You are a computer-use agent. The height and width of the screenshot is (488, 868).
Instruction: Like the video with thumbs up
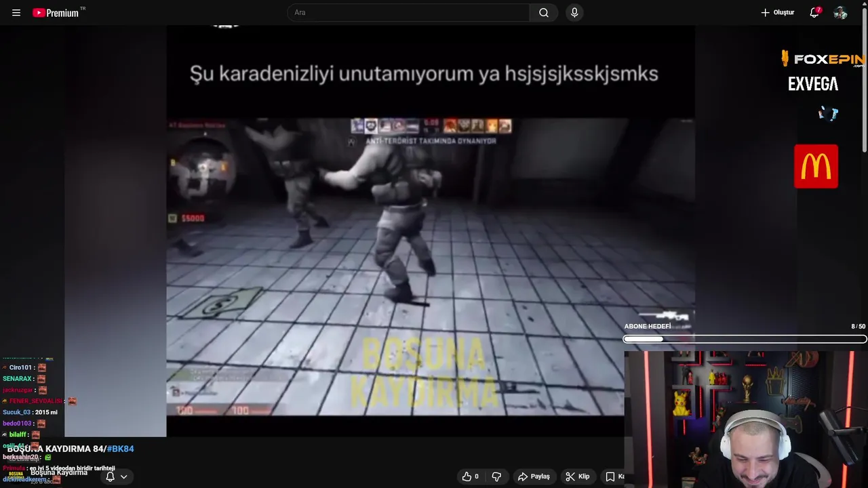(x=471, y=476)
